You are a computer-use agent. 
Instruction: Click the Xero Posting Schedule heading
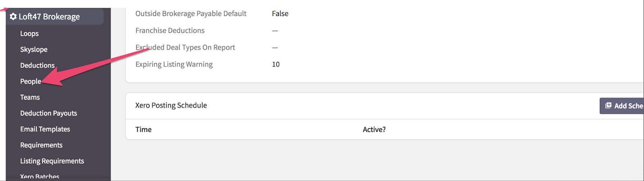[171, 105]
